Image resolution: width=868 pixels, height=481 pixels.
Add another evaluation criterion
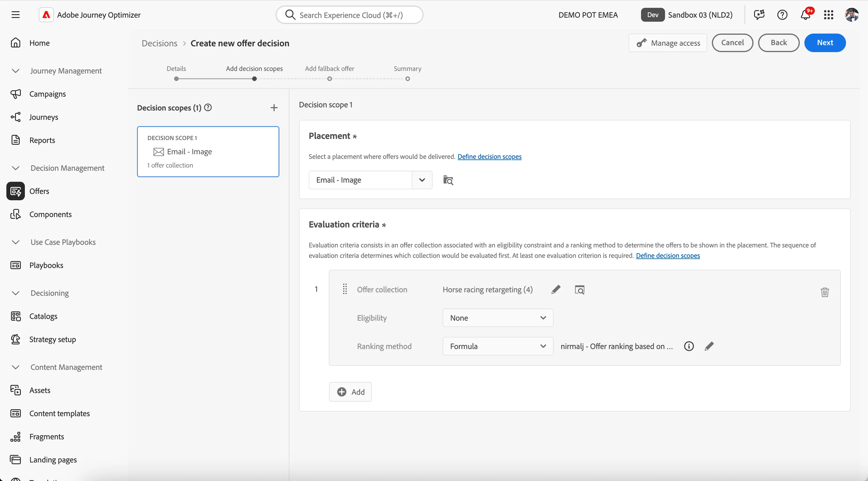coord(350,392)
